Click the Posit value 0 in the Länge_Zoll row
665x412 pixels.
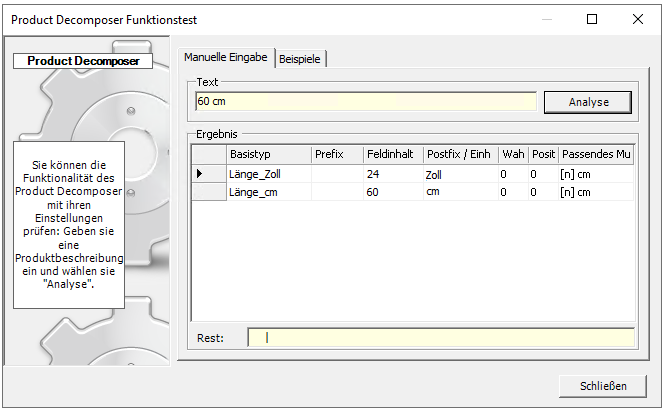pos(544,174)
